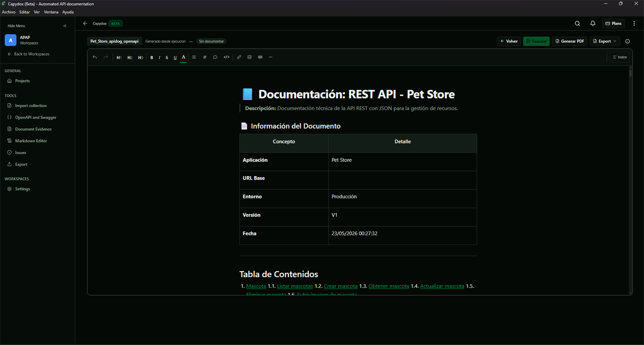This screenshot has height=345, width=644.
Task: Click the Volver button
Action: tap(509, 41)
